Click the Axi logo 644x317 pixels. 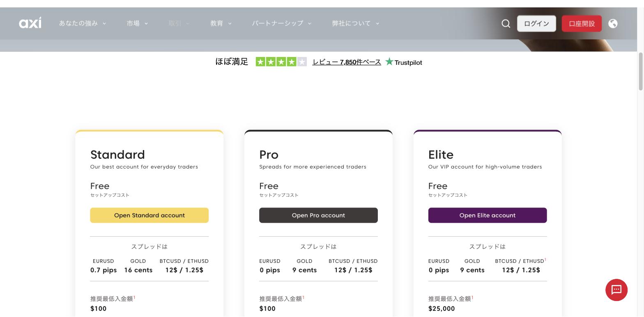(x=30, y=23)
